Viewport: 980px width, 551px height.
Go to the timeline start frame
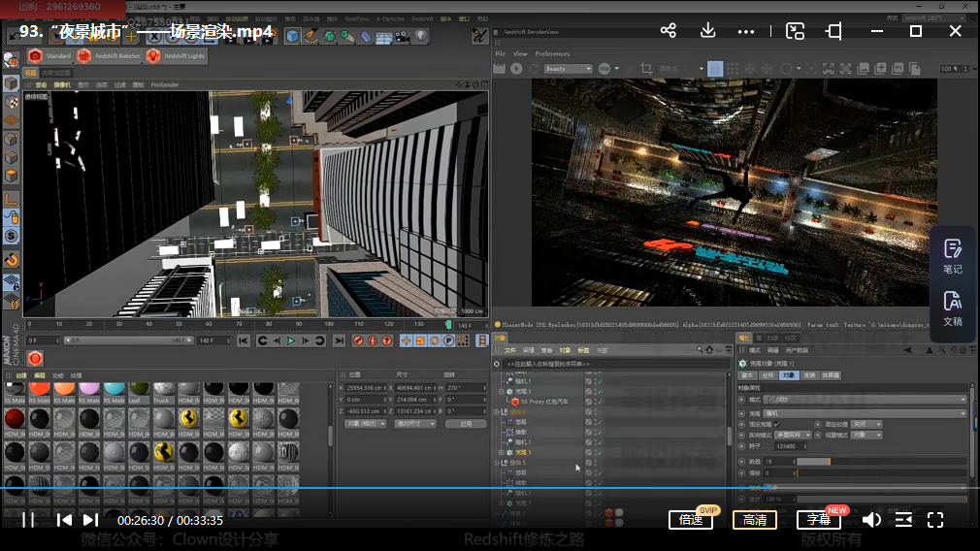pos(244,340)
